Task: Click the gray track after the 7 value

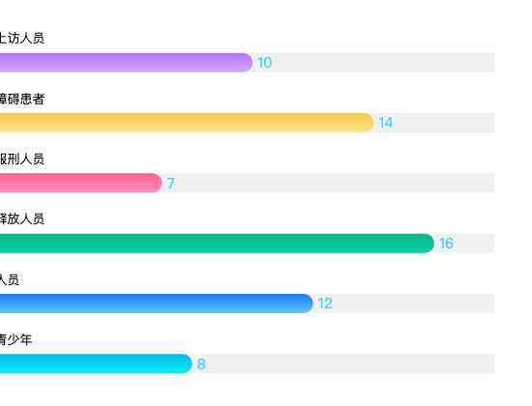Action: 336,183
